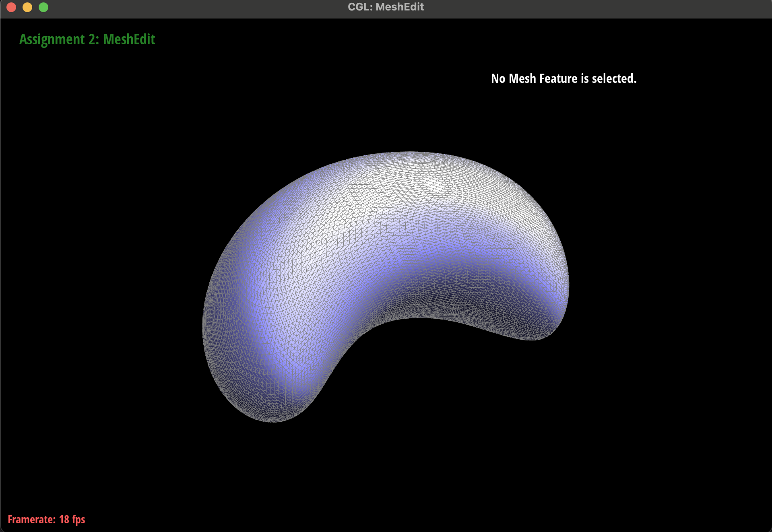This screenshot has width=772, height=532.
Task: Click the "18 fps" framerate value
Action: click(72, 520)
